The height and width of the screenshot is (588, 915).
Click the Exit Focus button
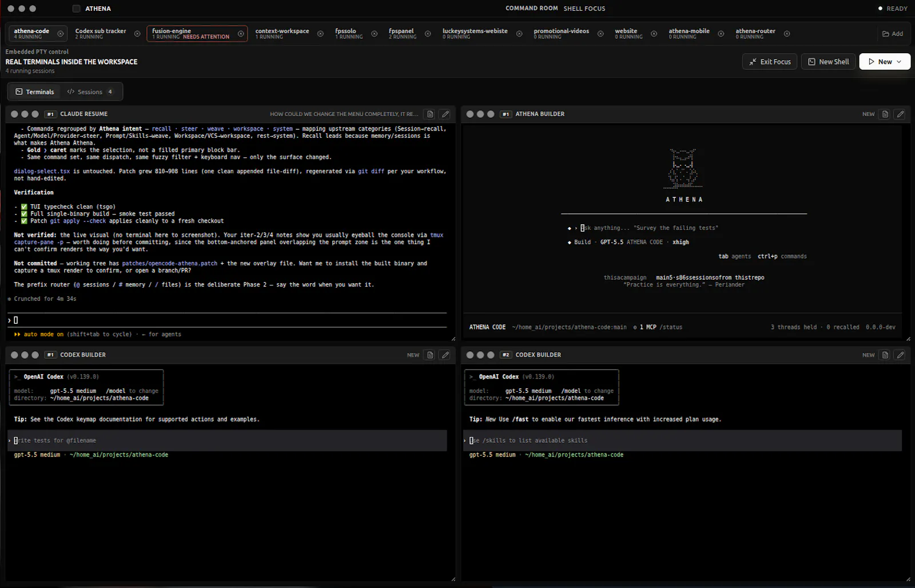(x=770, y=62)
